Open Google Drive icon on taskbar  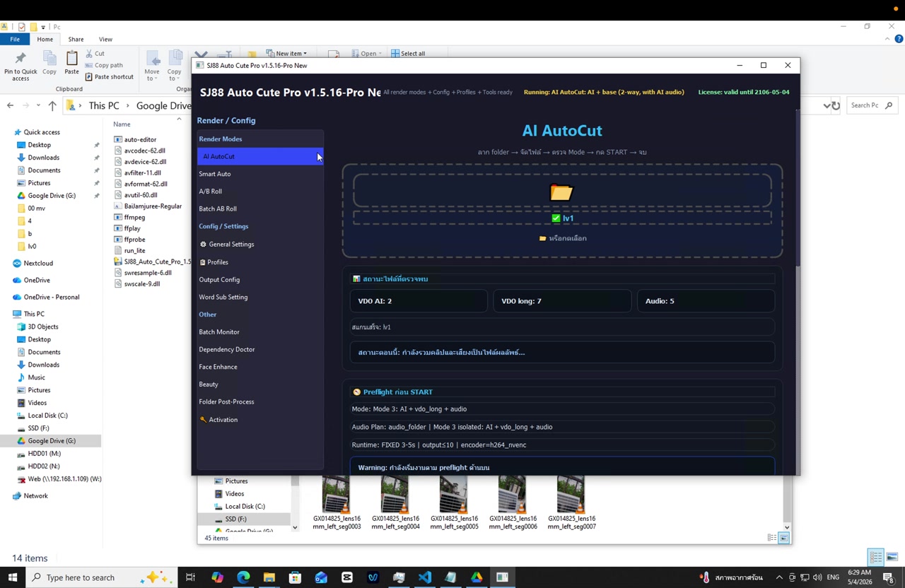pos(477,577)
